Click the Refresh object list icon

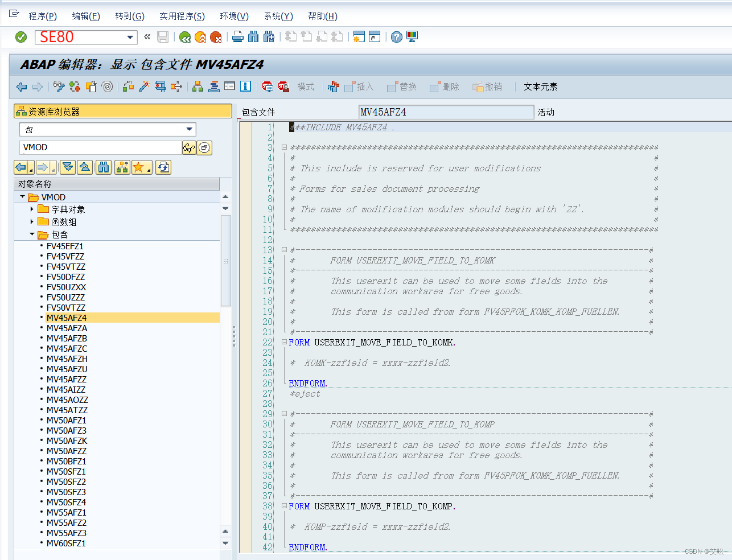click(x=163, y=167)
